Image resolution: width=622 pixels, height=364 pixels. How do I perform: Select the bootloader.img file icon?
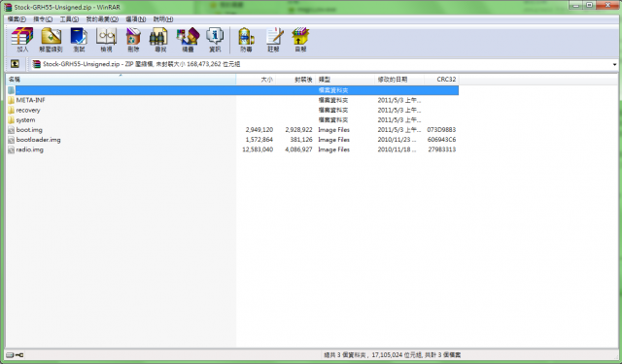click(11, 140)
